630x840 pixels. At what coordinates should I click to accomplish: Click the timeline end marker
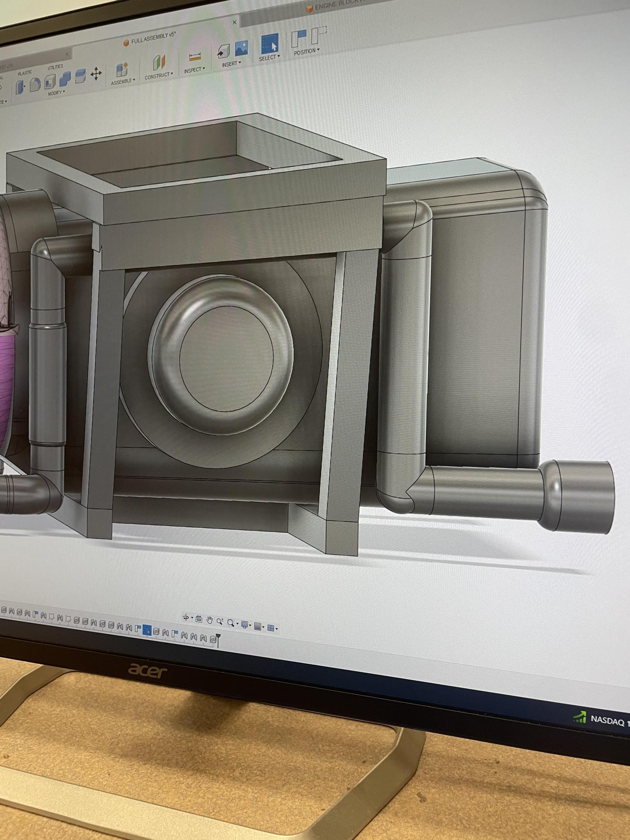[x=218, y=641]
